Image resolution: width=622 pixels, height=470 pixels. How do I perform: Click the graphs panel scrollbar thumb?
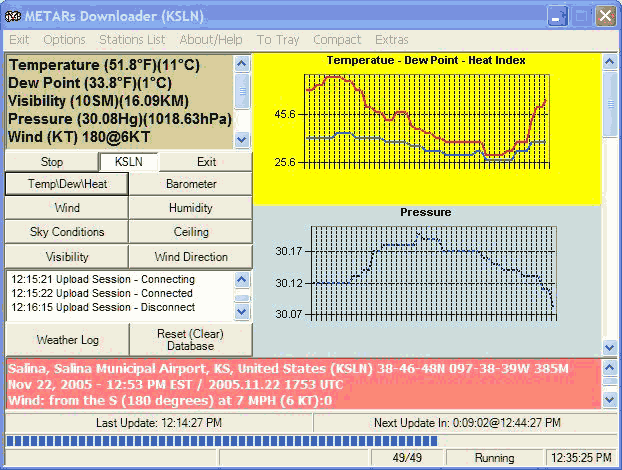coord(610,104)
